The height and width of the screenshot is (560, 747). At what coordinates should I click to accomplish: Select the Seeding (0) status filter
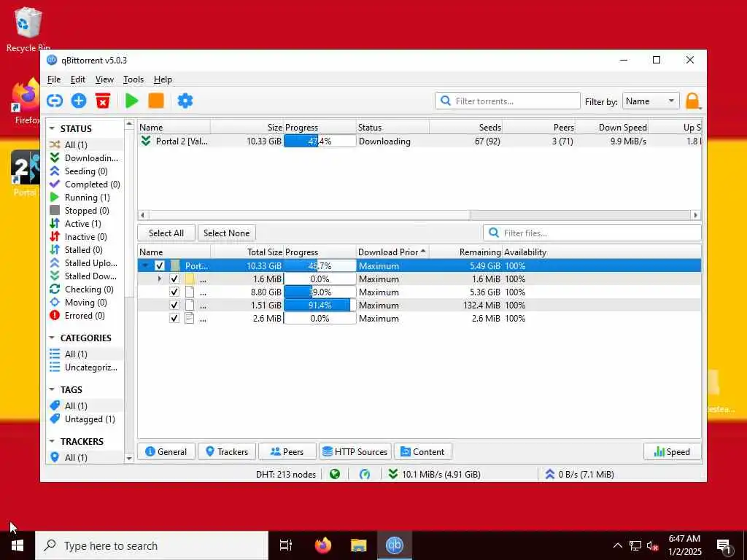pos(85,171)
